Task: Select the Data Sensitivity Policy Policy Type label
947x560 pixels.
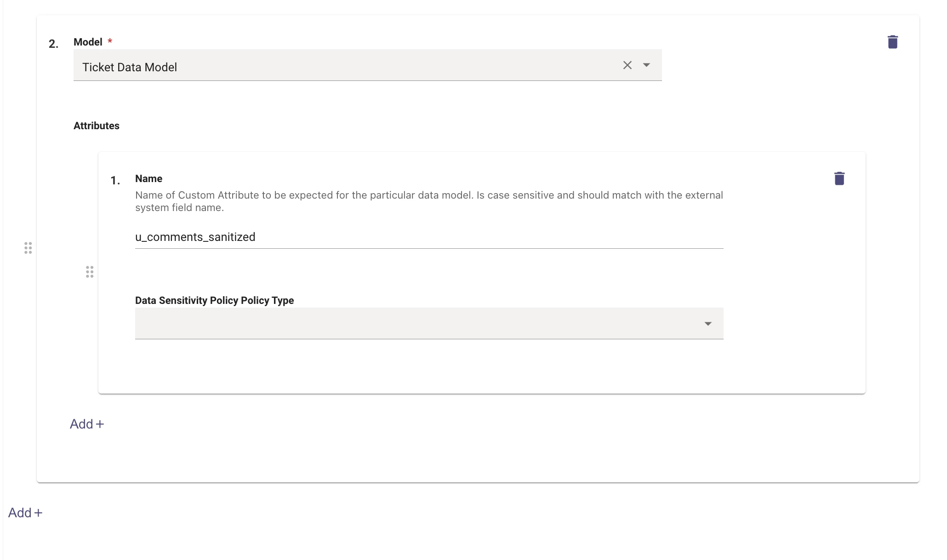Action: coord(214,300)
